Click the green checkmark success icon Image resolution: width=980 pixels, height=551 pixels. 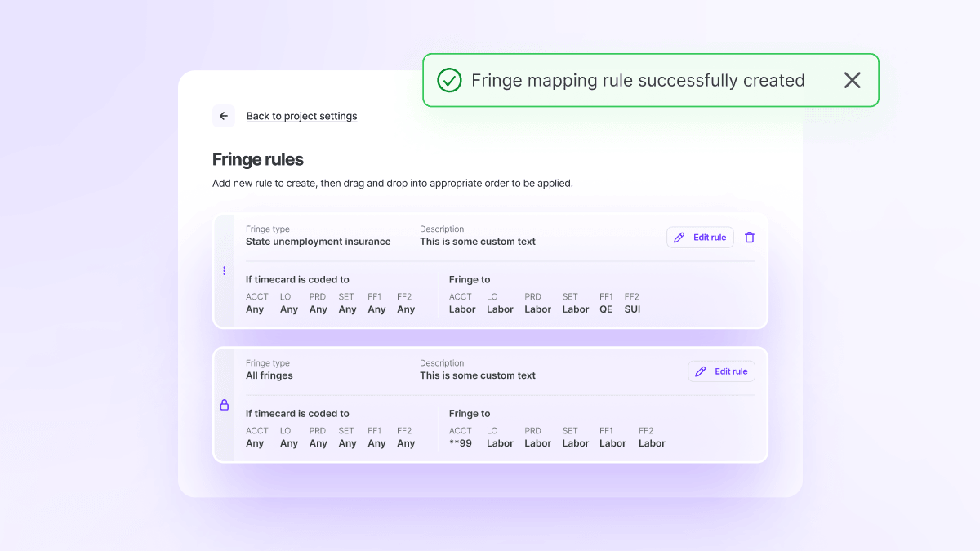click(x=449, y=80)
